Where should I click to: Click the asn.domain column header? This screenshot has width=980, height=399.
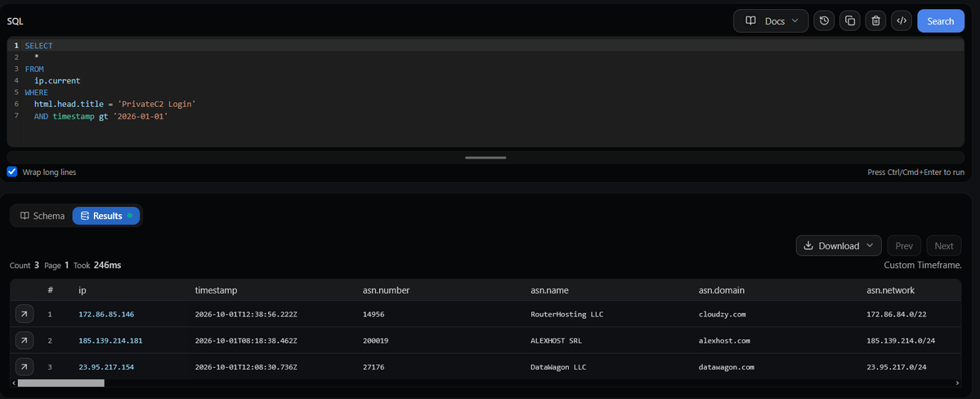[x=722, y=290]
